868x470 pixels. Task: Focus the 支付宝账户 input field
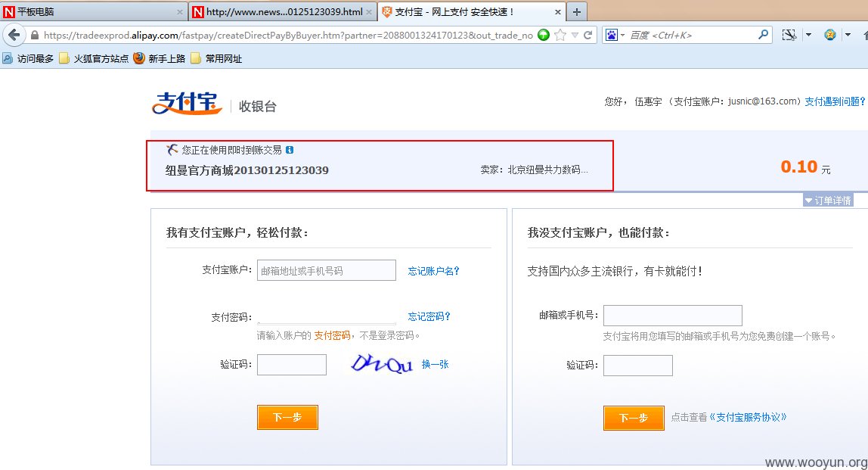pos(327,270)
